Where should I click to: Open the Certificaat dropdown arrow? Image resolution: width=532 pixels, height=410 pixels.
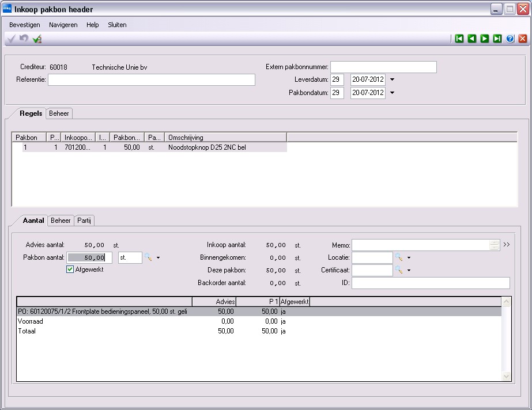click(x=409, y=271)
